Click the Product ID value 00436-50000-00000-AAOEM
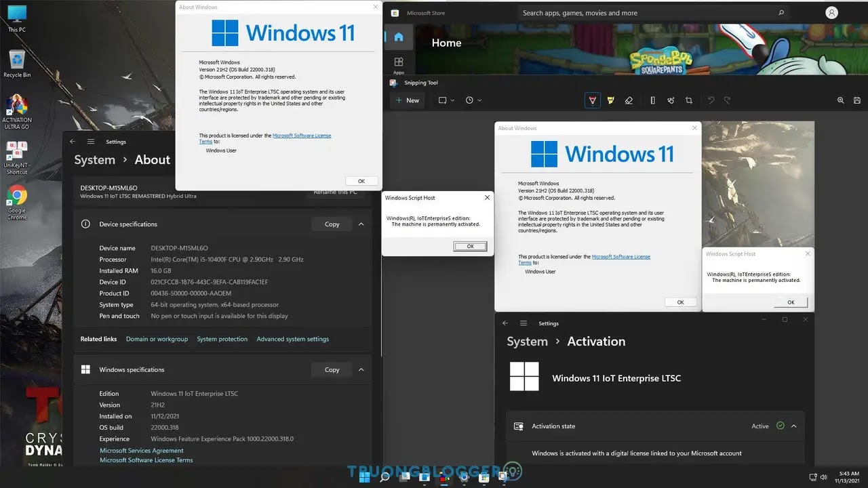 tap(191, 293)
